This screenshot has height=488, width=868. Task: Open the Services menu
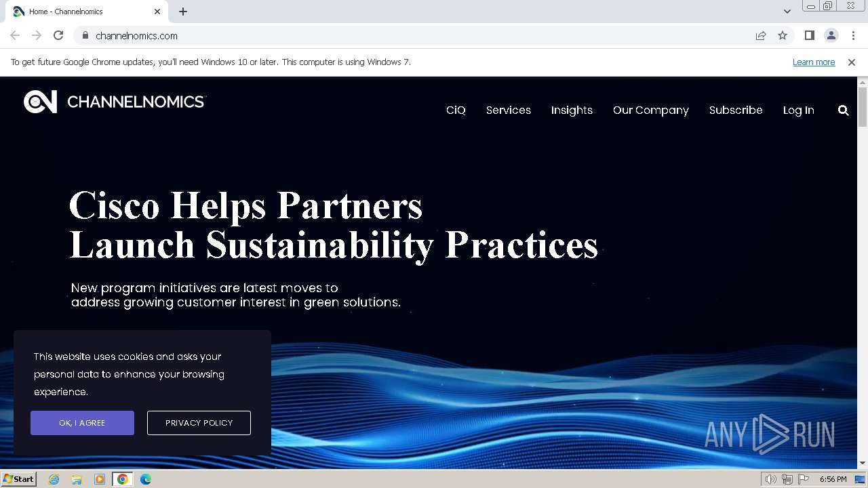pyautogui.click(x=509, y=110)
